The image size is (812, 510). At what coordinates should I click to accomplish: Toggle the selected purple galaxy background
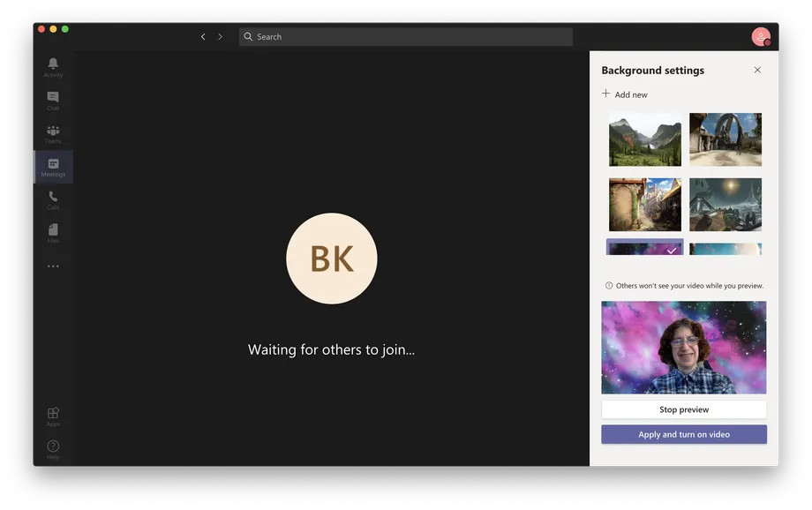644,248
